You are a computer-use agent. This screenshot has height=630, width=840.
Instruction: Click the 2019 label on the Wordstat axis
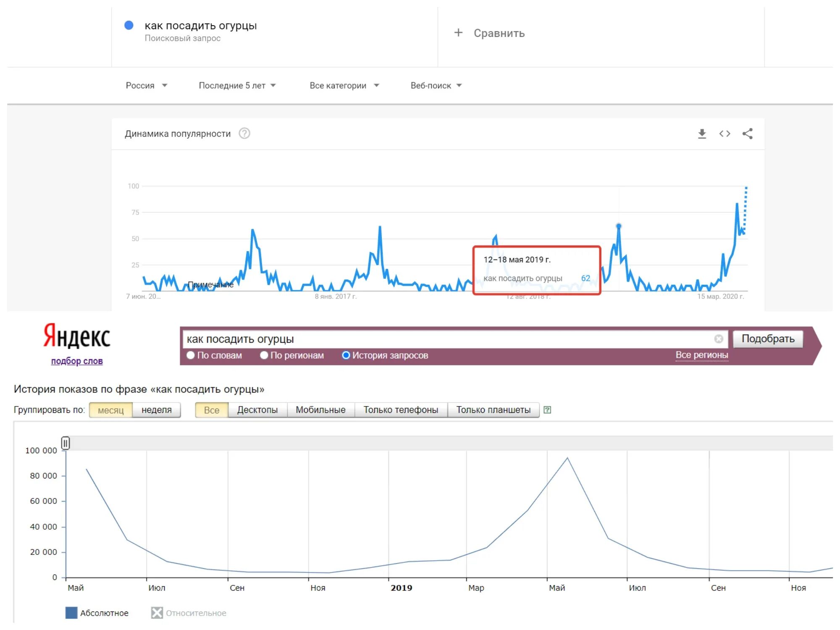click(402, 588)
